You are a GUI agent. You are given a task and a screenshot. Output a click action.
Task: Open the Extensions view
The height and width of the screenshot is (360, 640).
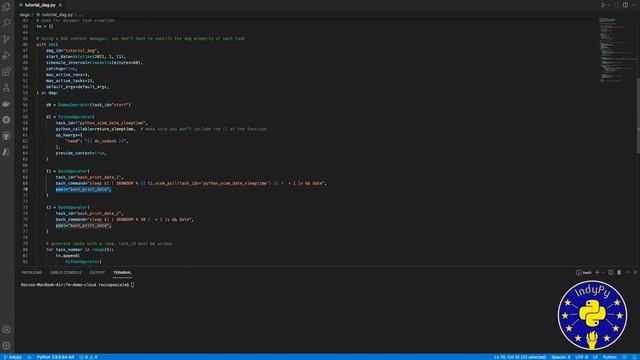[x=6, y=71]
